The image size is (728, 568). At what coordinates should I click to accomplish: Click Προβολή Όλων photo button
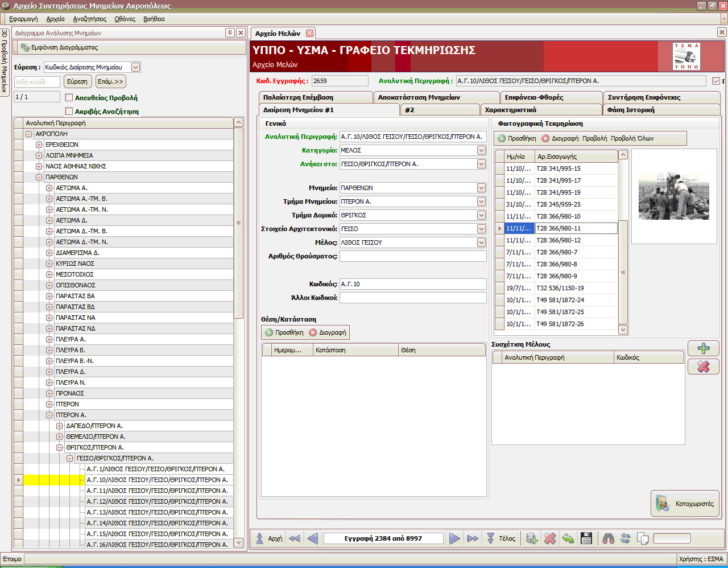click(632, 138)
